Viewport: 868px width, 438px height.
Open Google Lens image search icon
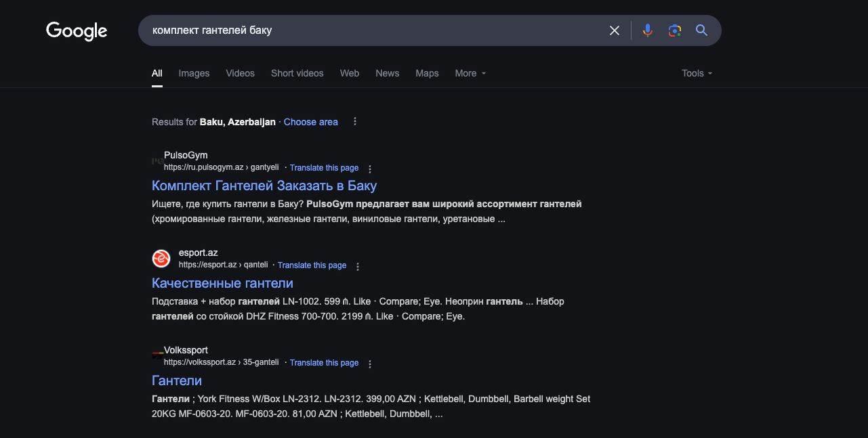(x=674, y=30)
